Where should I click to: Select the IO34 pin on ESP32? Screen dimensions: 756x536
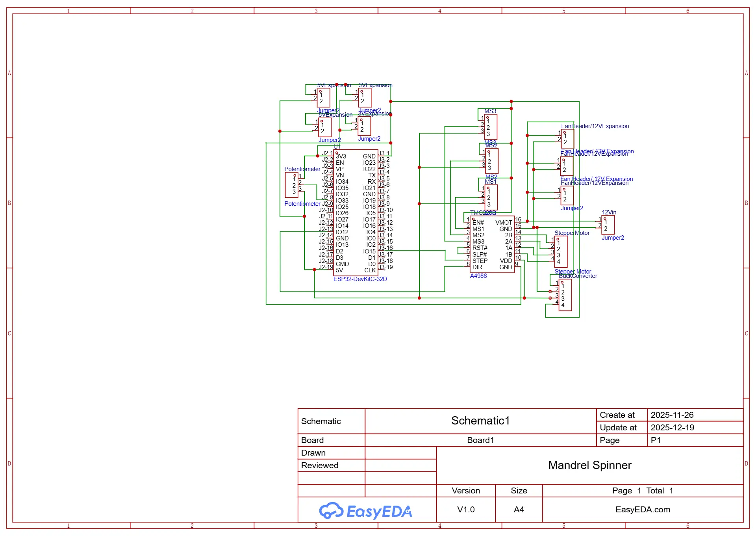342,182
